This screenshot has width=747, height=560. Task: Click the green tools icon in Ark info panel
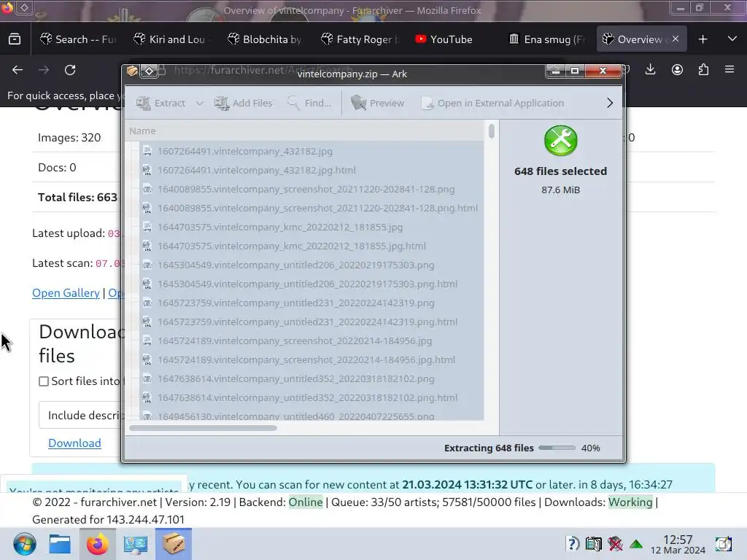pyautogui.click(x=561, y=141)
